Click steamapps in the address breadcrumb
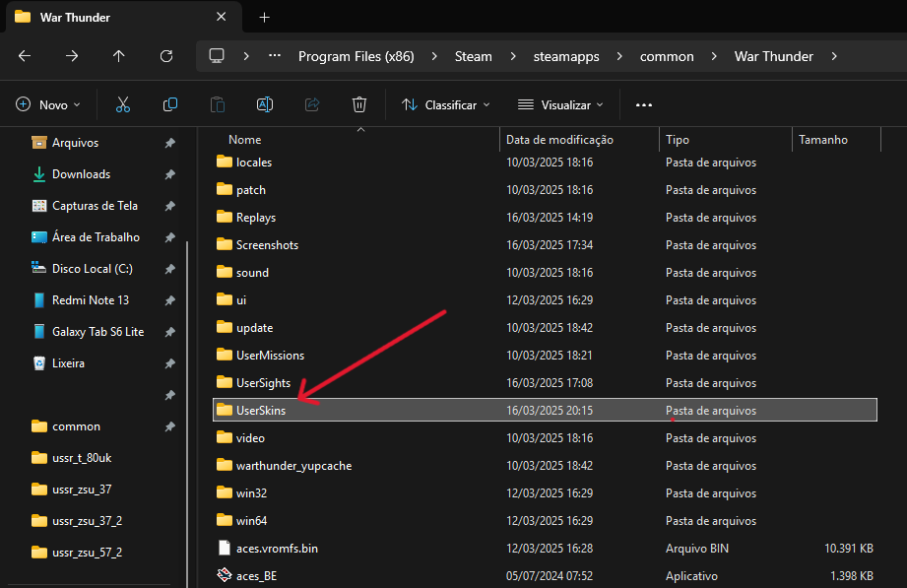This screenshot has width=907, height=588. 566,56
